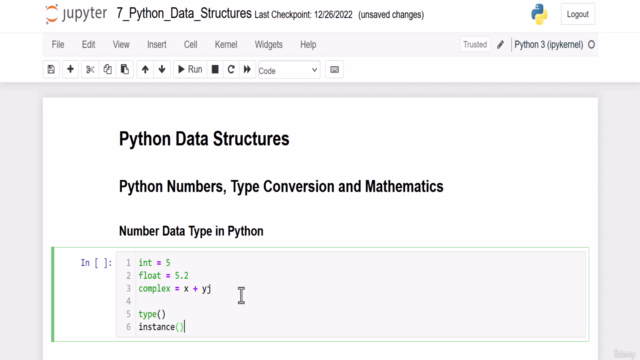Open the cell type Code dropdown

pos(289,70)
